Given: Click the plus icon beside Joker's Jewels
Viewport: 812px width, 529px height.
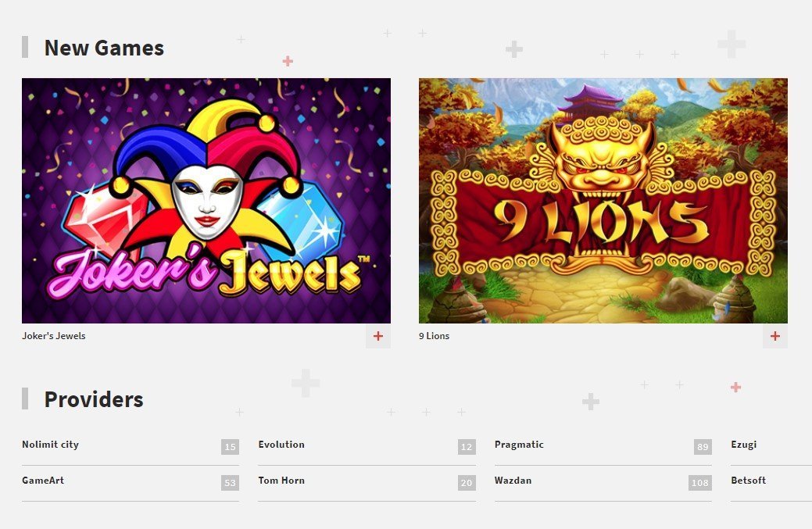Looking at the screenshot, I should [378, 336].
